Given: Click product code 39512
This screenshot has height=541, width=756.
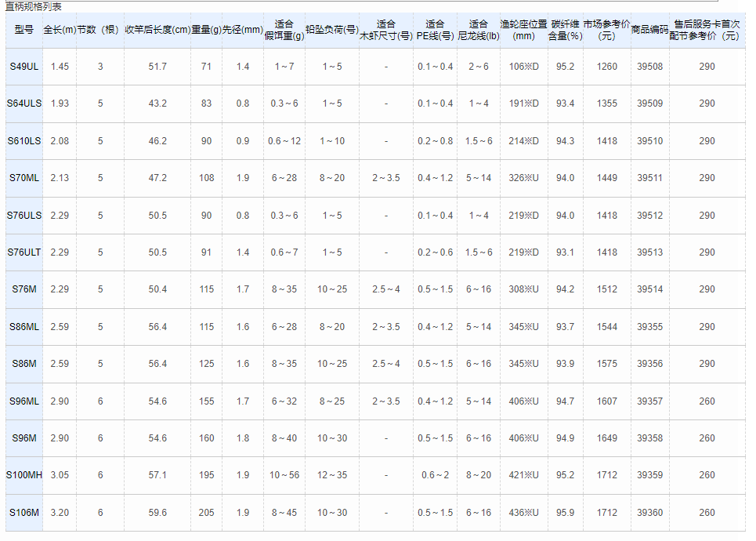Looking at the screenshot, I should [x=650, y=216].
